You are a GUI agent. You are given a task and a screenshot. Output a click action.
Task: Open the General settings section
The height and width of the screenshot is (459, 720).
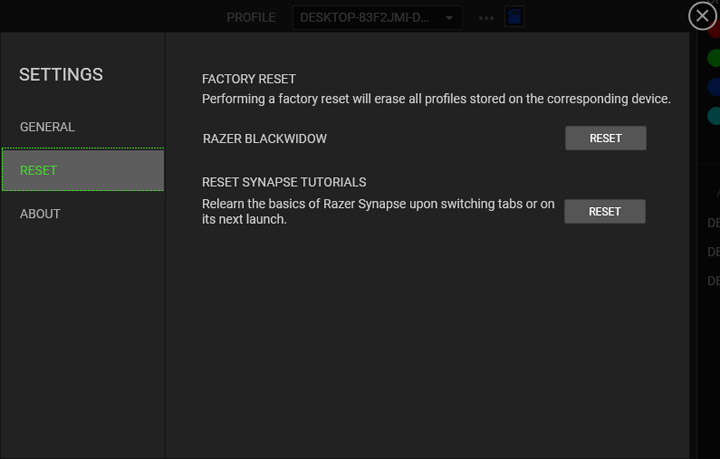pos(47,127)
